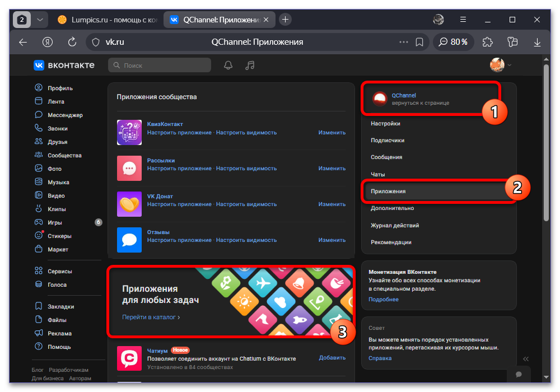This screenshot has width=560, height=392.
Task: Open Мессенджер from the sidebar
Action: click(x=59, y=115)
